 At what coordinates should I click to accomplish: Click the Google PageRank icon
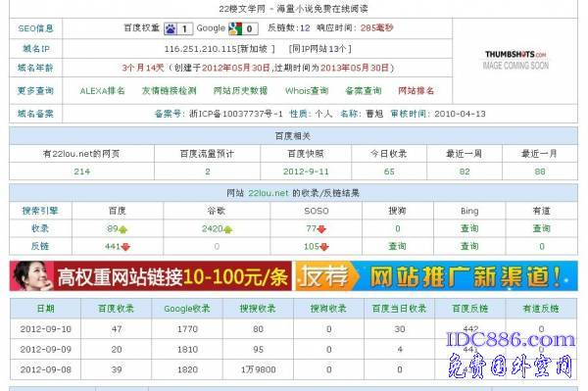[x=235, y=28]
